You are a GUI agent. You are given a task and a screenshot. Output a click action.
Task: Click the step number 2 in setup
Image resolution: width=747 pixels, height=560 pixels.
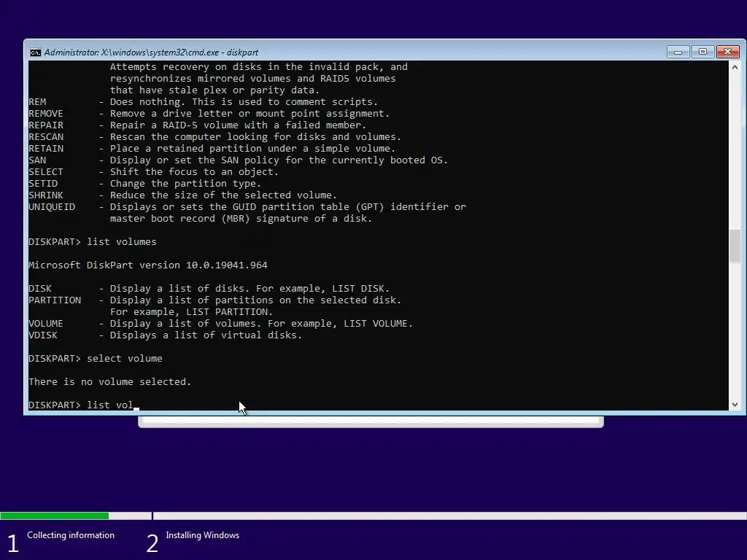tap(152, 543)
